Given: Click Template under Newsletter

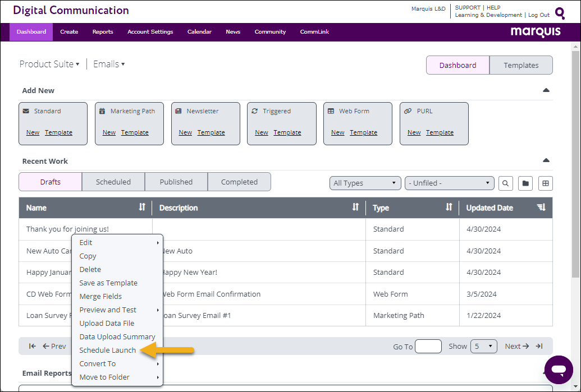Looking at the screenshot, I should point(211,132).
